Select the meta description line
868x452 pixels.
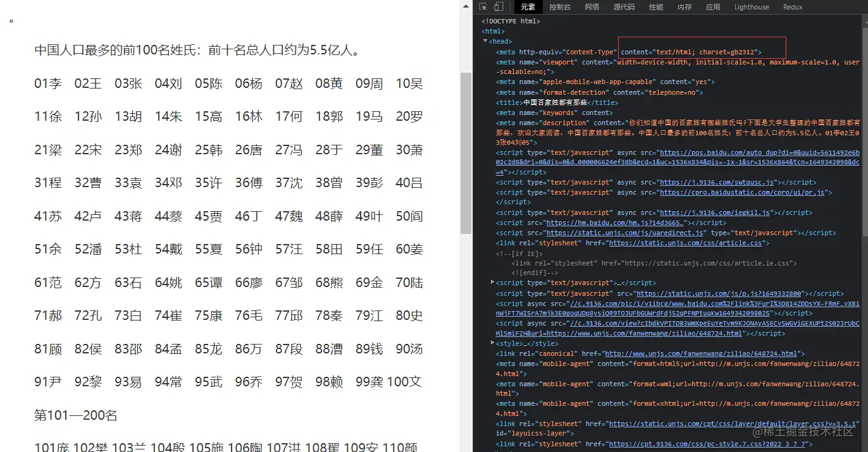click(x=678, y=132)
